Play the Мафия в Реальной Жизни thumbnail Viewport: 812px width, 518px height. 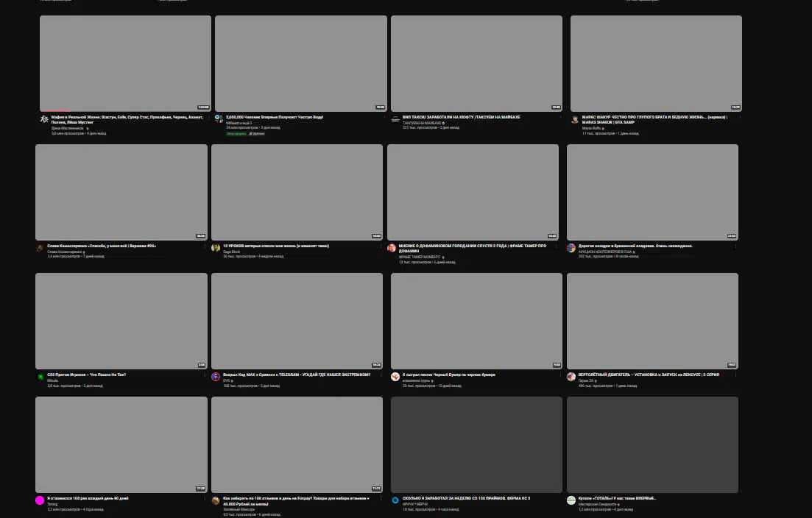point(125,63)
